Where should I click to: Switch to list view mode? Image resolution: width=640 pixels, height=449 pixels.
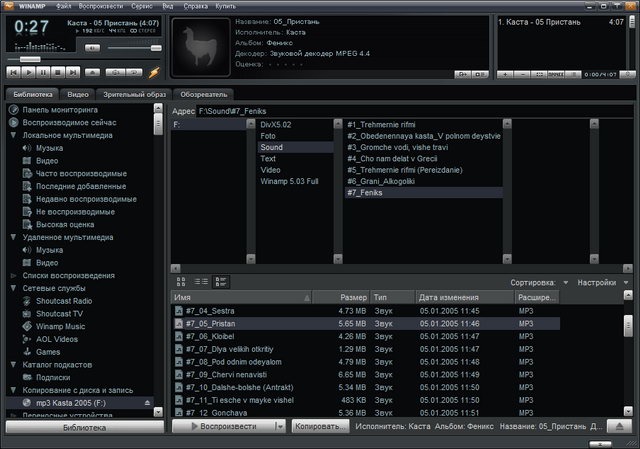pyautogui.click(x=201, y=282)
